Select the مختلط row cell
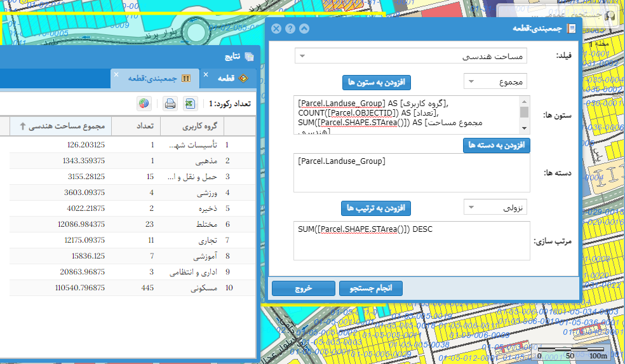Screen dimensions: 625x364 192,224
